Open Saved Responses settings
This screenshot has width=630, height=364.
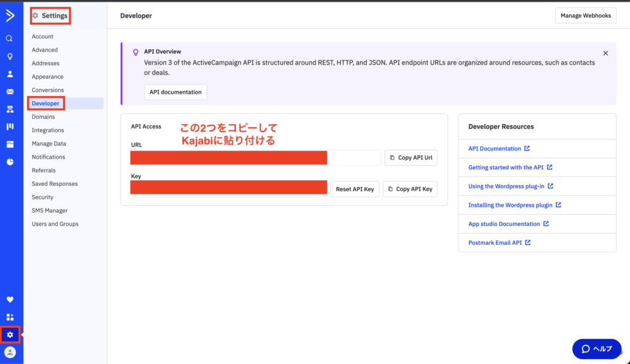tap(55, 184)
